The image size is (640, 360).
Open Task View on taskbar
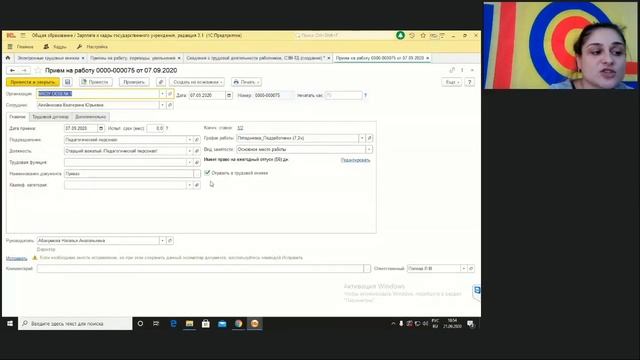156,324
